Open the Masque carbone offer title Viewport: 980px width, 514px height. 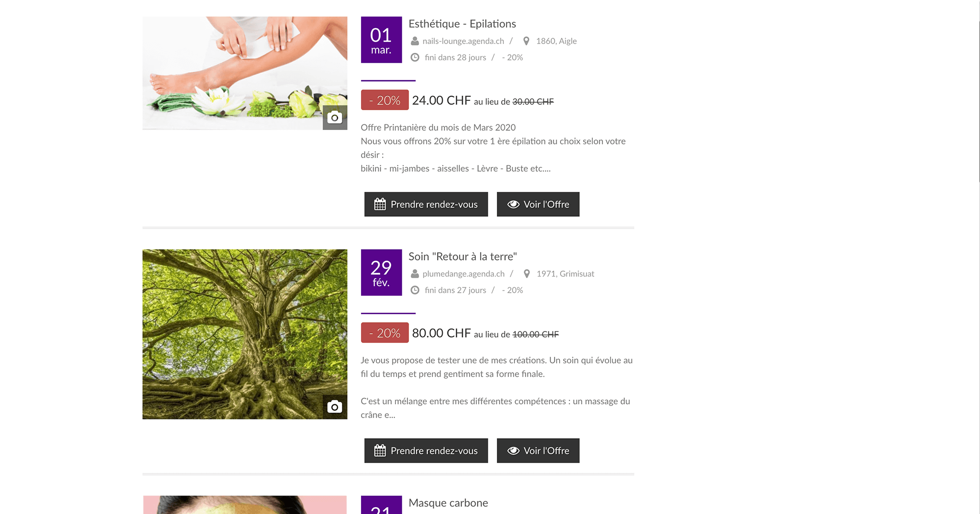click(x=448, y=503)
